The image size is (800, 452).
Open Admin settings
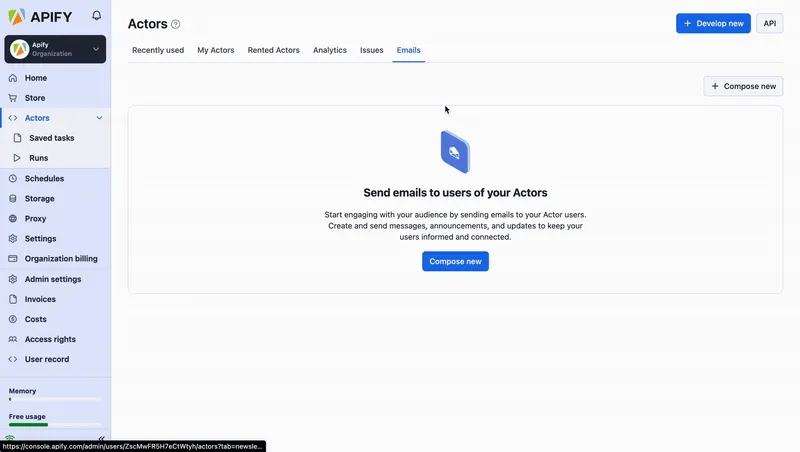53,279
